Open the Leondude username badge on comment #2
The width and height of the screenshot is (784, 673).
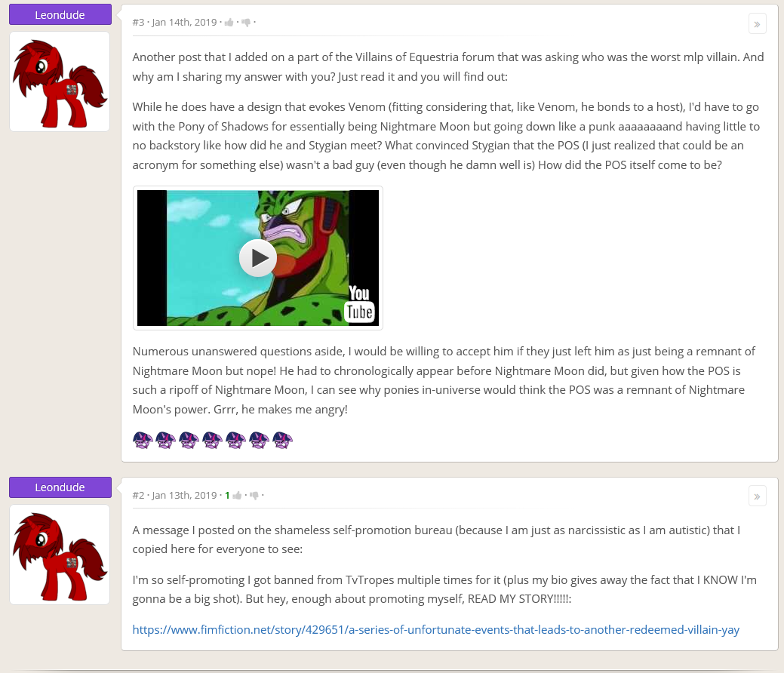pyautogui.click(x=60, y=487)
